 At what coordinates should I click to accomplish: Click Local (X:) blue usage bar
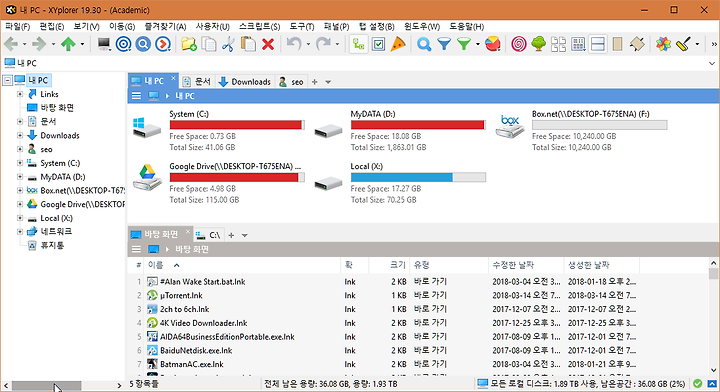(418, 177)
